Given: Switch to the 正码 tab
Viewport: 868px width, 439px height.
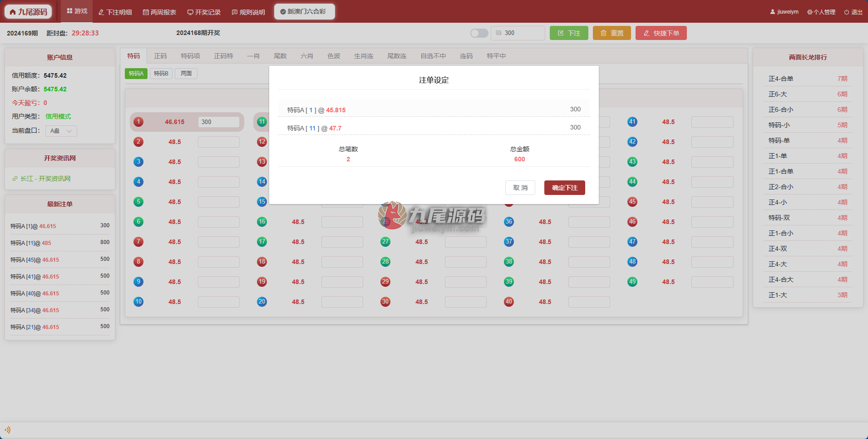Looking at the screenshot, I should 160,56.
